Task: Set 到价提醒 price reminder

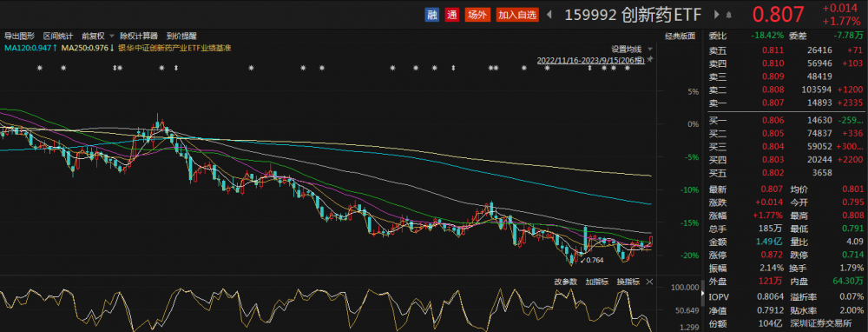Action: (x=181, y=36)
